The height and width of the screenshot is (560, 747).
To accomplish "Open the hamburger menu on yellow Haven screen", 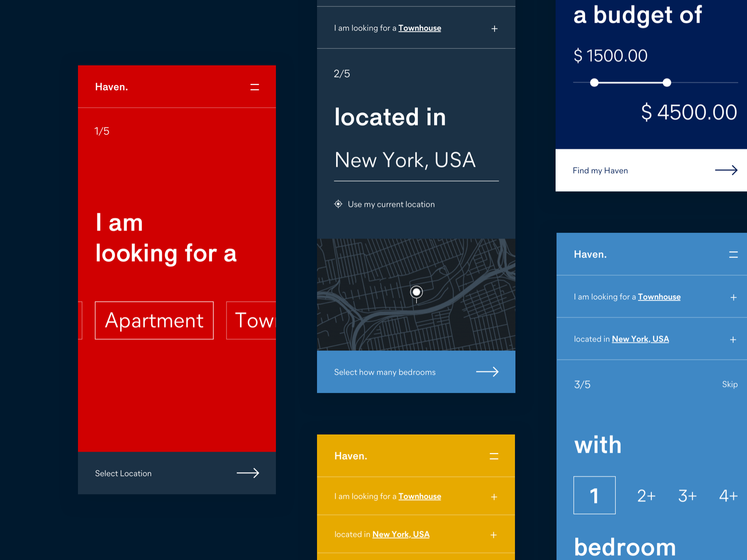I will tap(494, 456).
